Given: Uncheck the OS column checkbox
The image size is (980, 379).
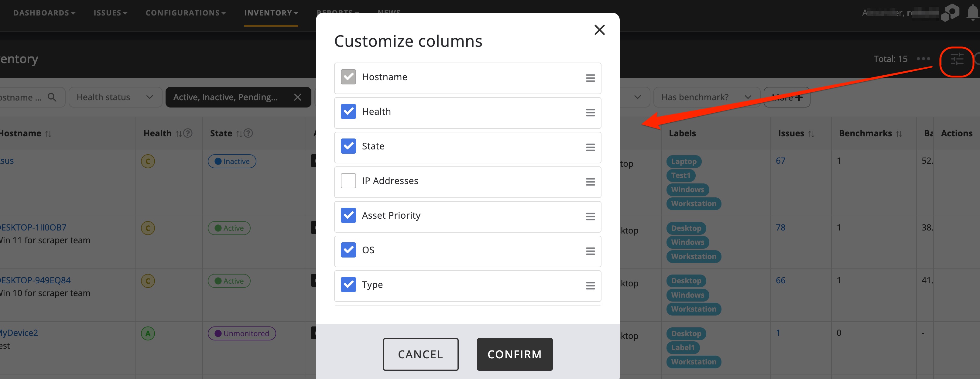Looking at the screenshot, I should click(348, 250).
